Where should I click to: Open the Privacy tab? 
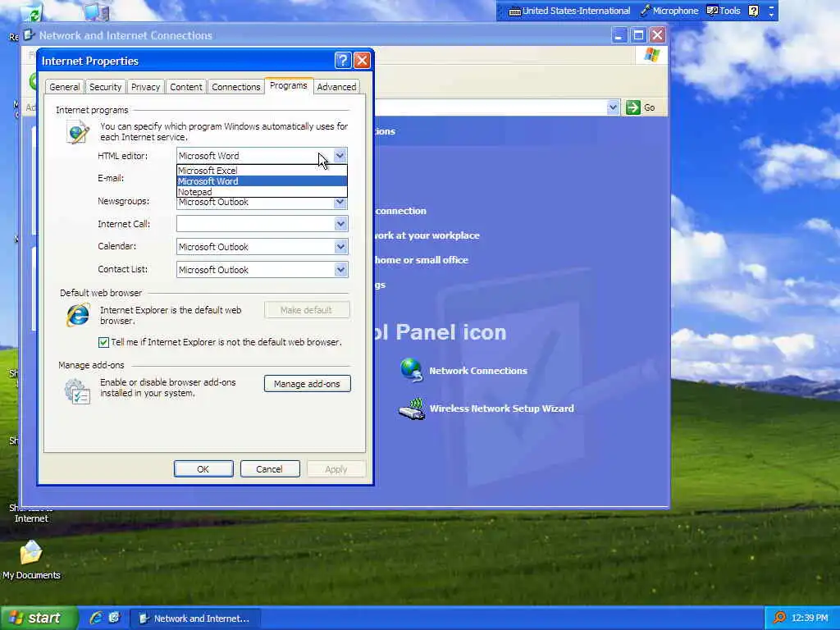tap(145, 87)
